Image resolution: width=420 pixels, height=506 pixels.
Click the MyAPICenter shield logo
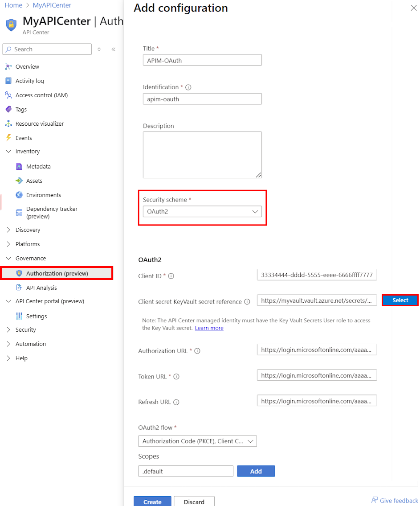11,25
